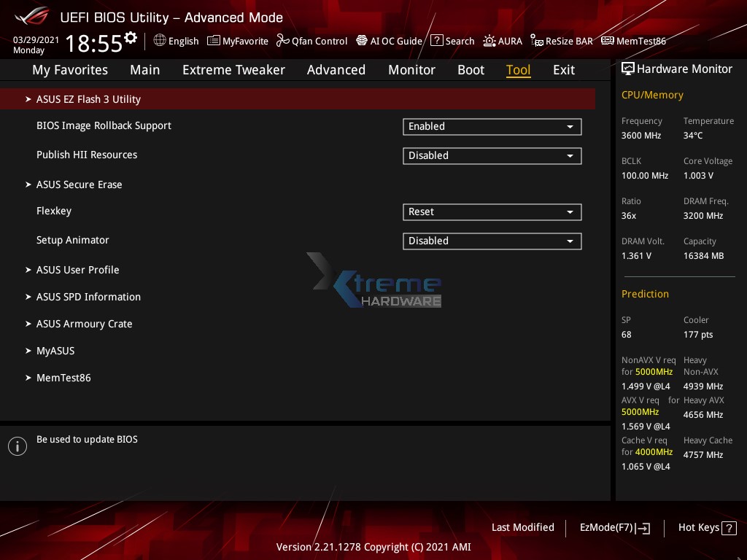Open the BIOS Image Rollback Support dropdown

click(492, 126)
